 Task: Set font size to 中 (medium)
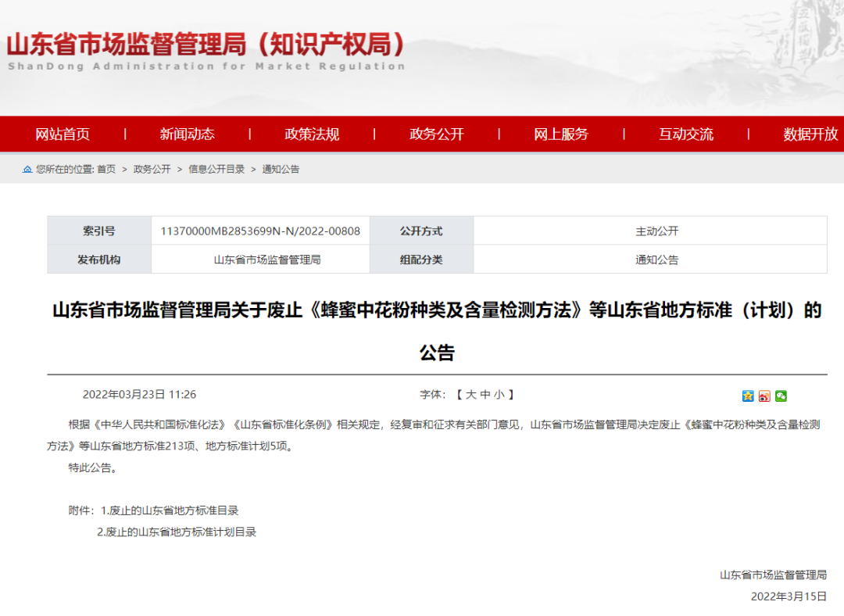485,395
